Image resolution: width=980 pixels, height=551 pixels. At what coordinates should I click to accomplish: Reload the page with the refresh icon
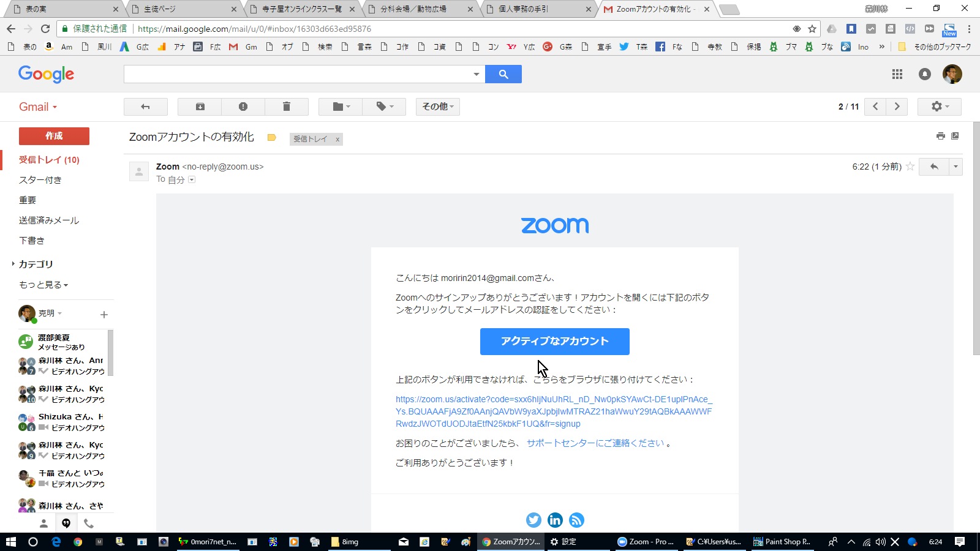(x=45, y=29)
